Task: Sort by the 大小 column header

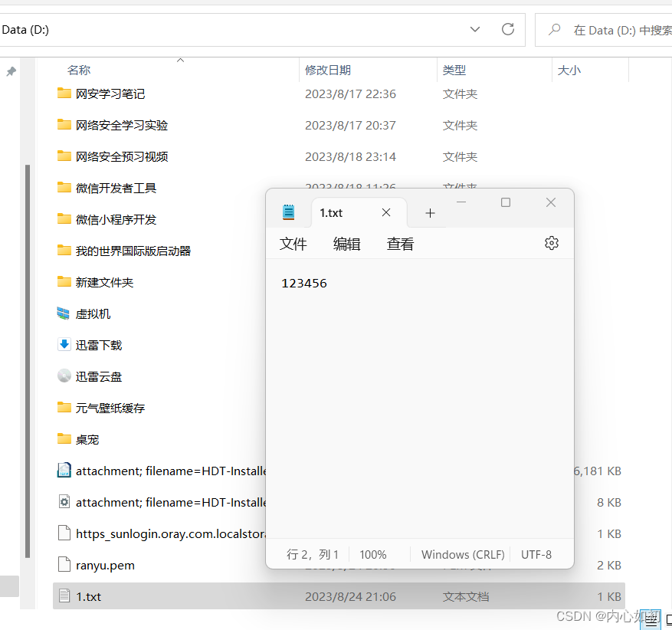Action: tap(569, 71)
